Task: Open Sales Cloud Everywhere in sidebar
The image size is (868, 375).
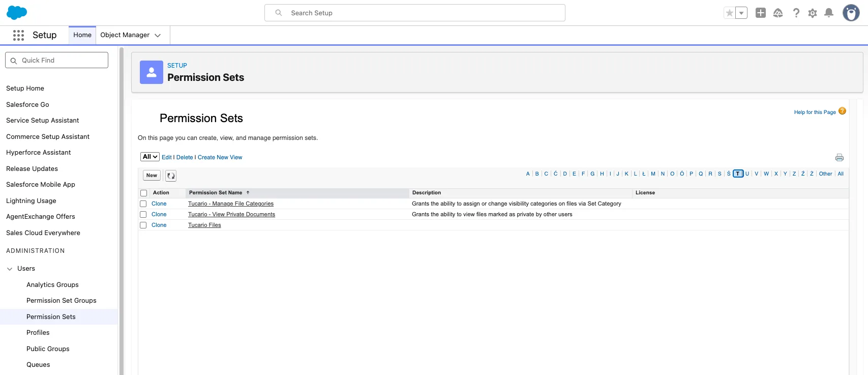Action: pos(43,233)
